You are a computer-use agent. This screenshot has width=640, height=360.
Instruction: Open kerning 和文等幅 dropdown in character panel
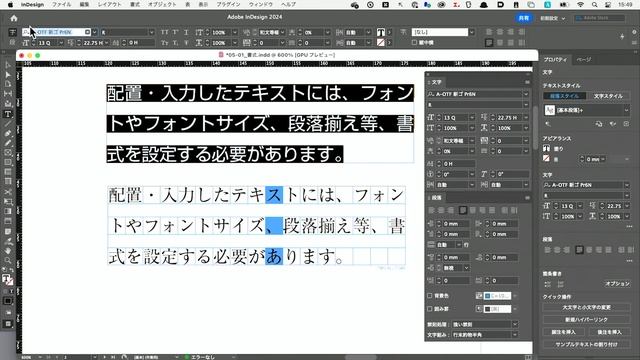tap(472, 141)
